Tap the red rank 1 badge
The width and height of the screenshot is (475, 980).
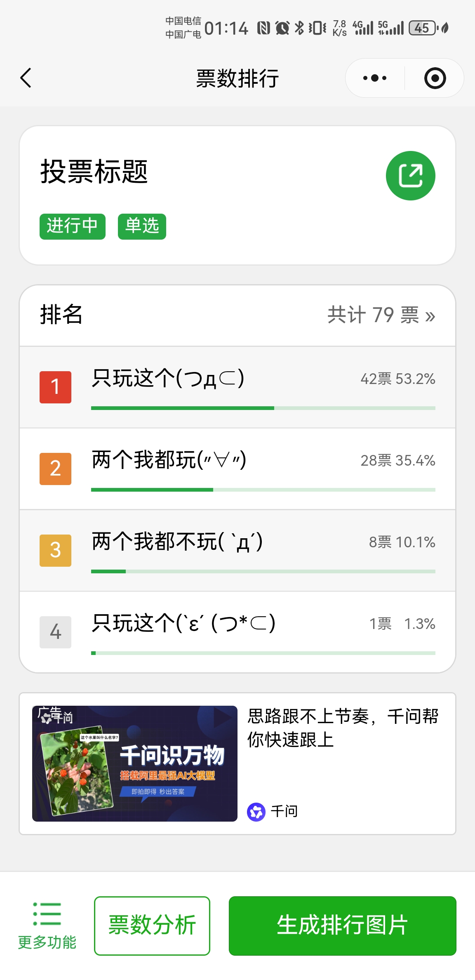(x=55, y=387)
